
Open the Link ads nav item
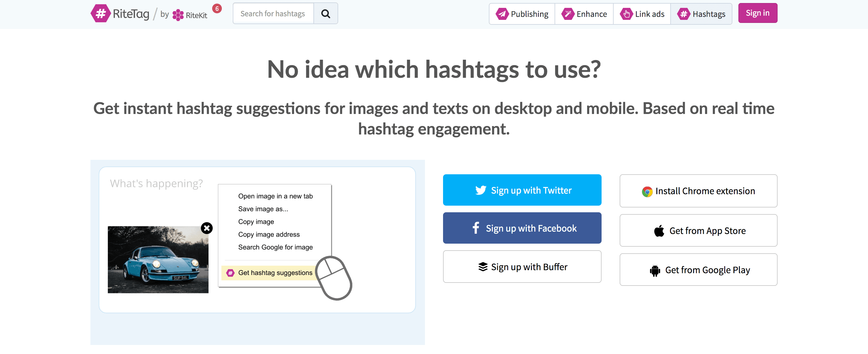642,14
